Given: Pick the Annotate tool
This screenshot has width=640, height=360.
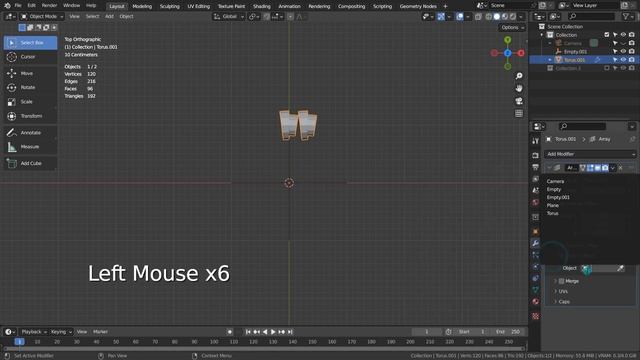Looking at the screenshot, I should (30, 133).
